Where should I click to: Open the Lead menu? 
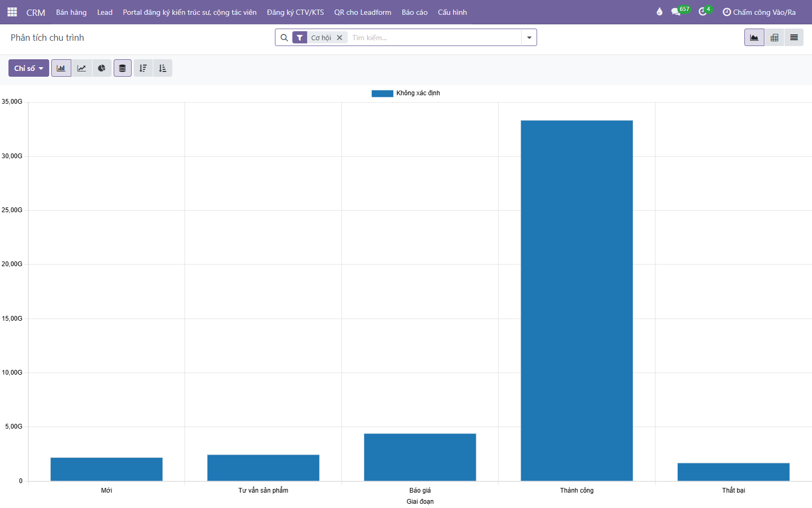(x=105, y=12)
